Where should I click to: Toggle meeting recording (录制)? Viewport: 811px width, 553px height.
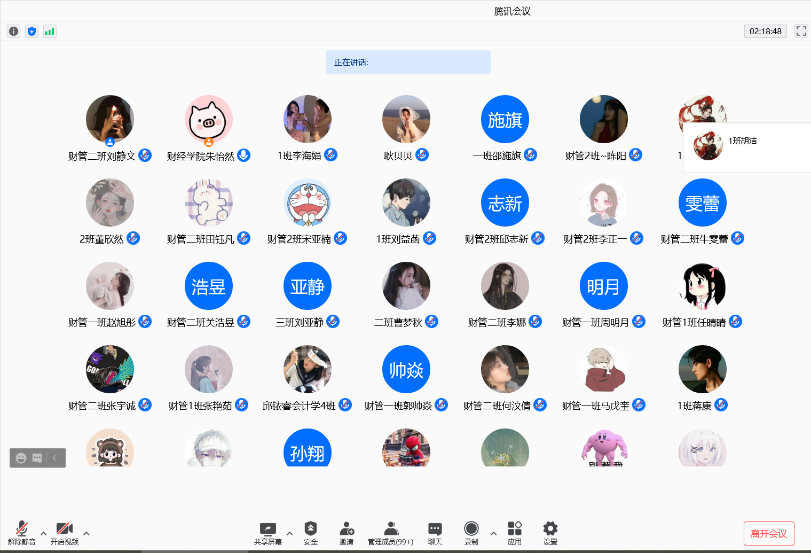(471, 532)
